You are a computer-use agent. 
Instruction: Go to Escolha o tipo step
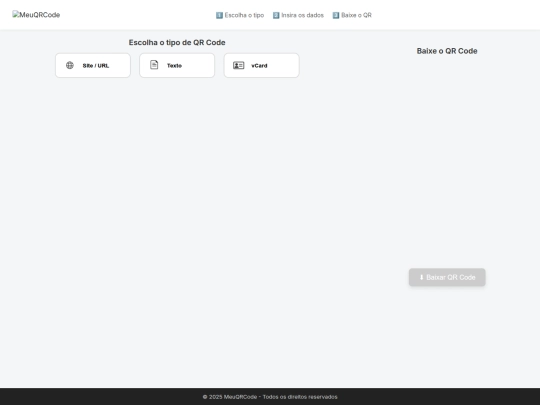coord(240,15)
